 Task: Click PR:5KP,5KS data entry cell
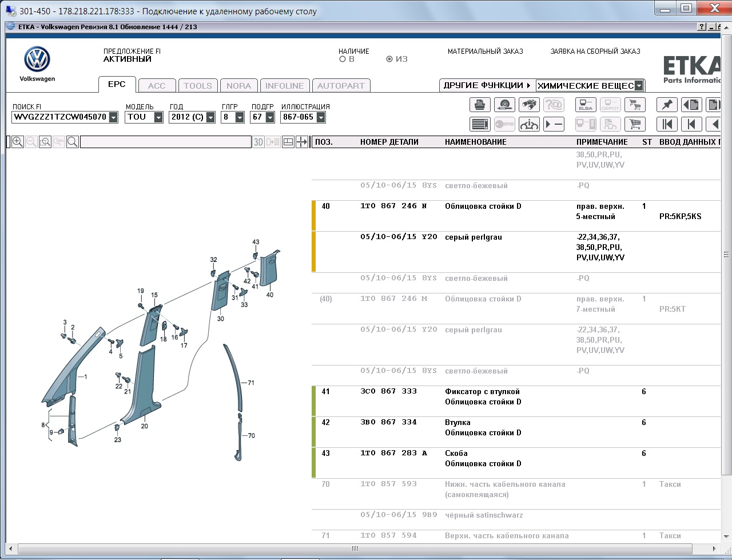pyautogui.click(x=681, y=216)
